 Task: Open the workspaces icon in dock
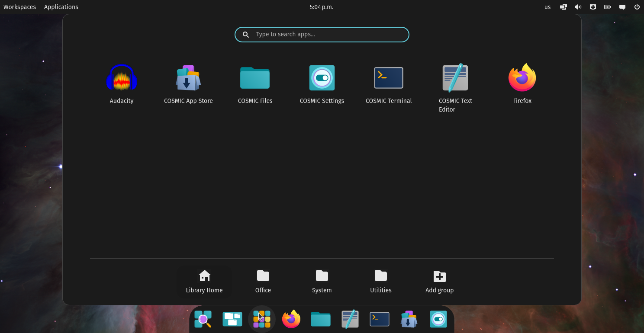[x=232, y=319]
